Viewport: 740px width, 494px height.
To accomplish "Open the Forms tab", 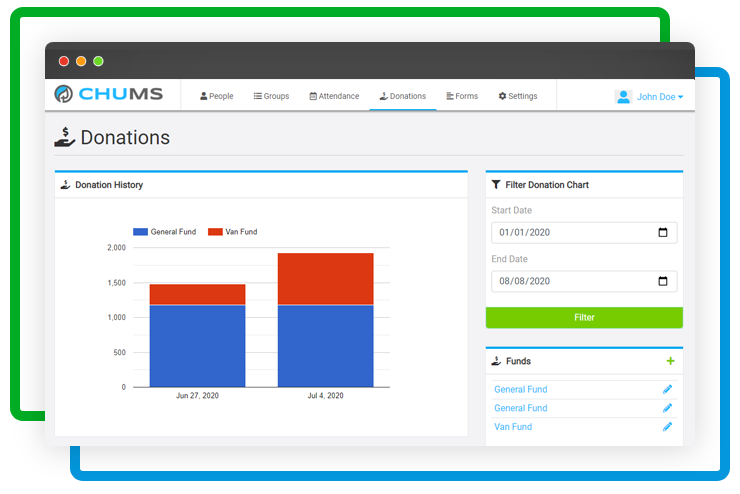I will click(461, 97).
